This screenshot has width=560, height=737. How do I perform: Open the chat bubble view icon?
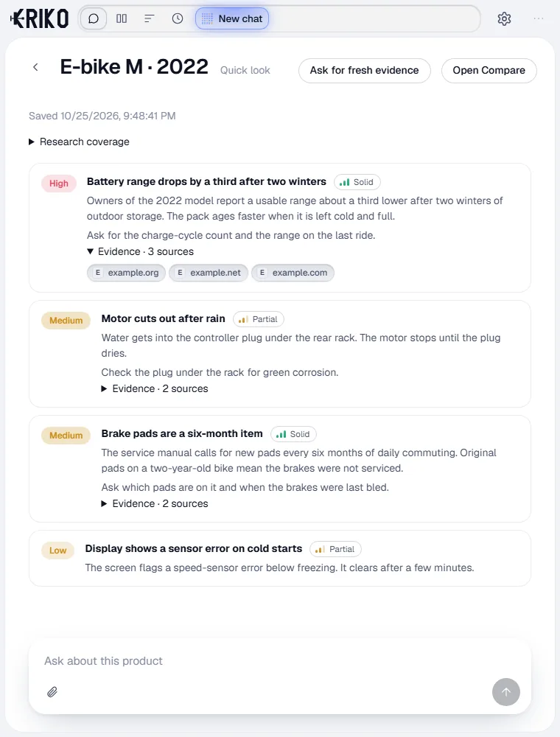94,19
